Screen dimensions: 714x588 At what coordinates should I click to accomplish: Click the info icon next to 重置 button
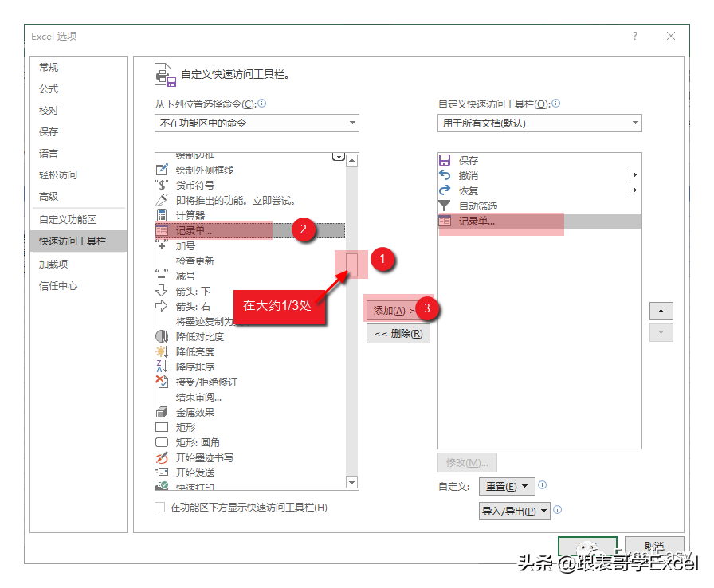(x=543, y=484)
